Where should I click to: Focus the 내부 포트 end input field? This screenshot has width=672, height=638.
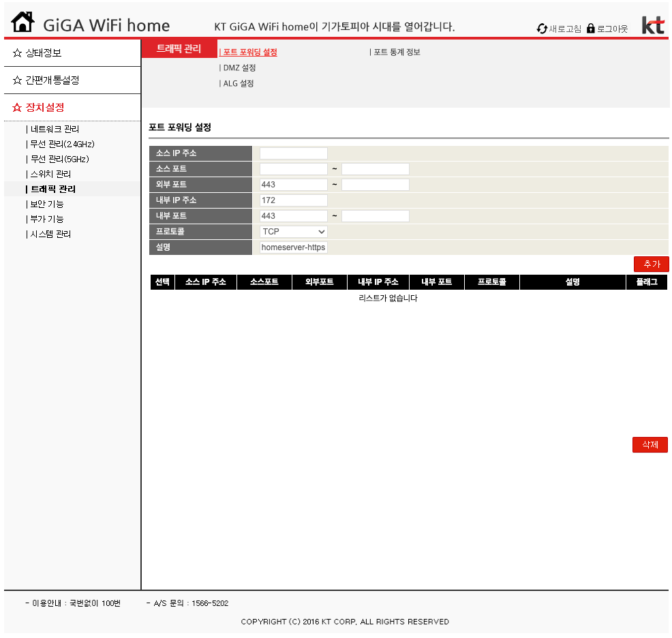[x=376, y=216]
